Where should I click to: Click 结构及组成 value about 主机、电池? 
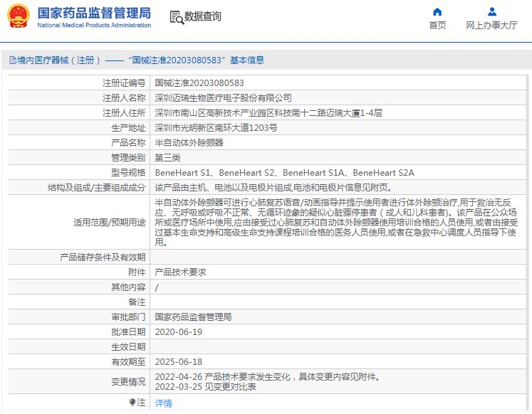coord(273,187)
